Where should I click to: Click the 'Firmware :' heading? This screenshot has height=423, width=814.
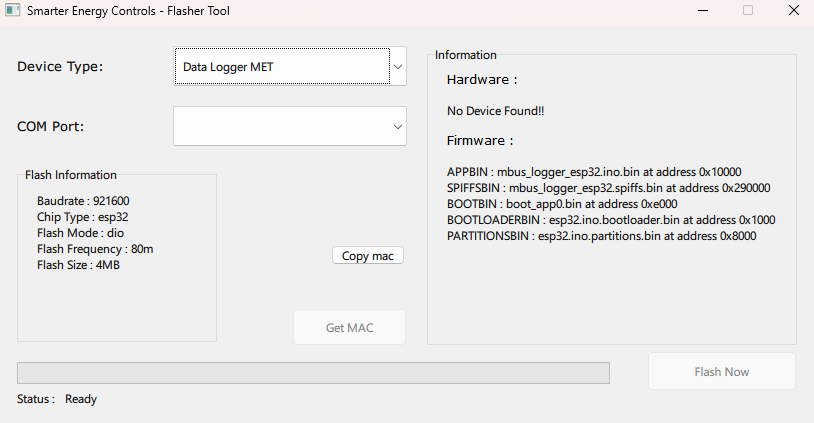[x=480, y=141]
